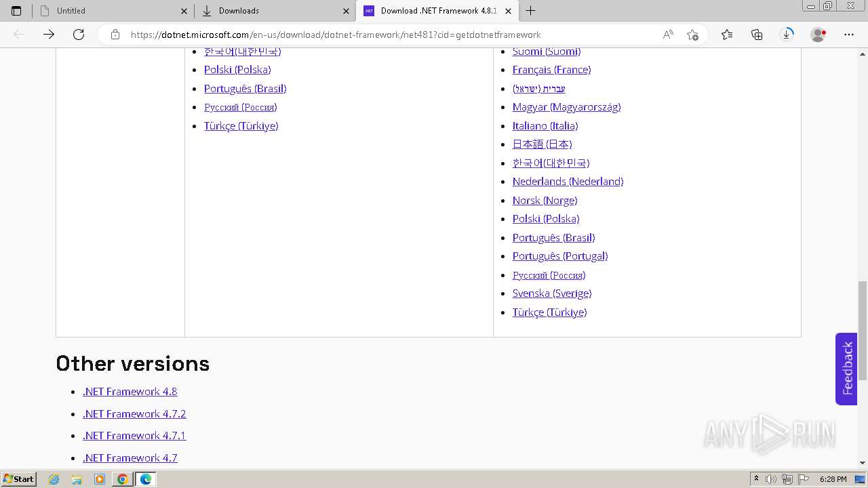
Task: Open Türkçe (Türkiye) in right column
Action: point(550,312)
